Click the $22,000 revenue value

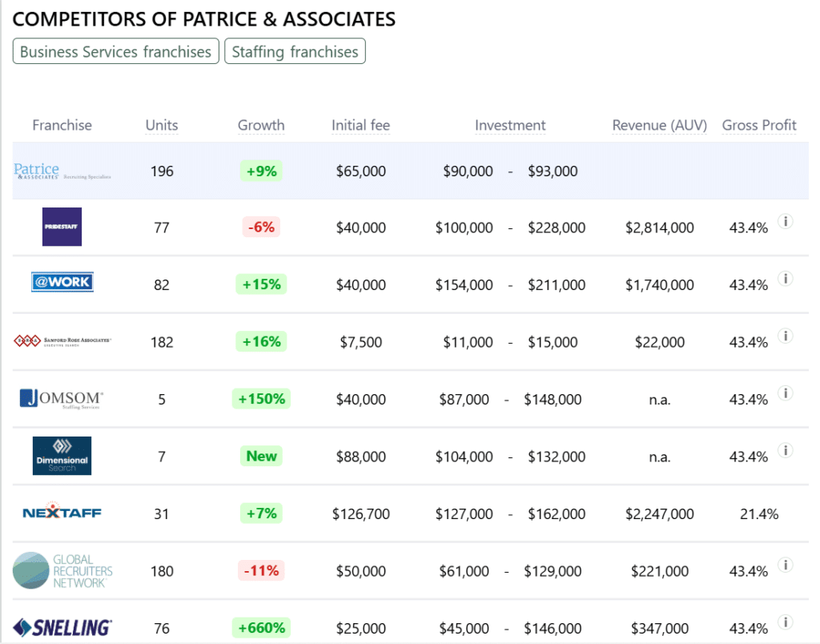[660, 342]
